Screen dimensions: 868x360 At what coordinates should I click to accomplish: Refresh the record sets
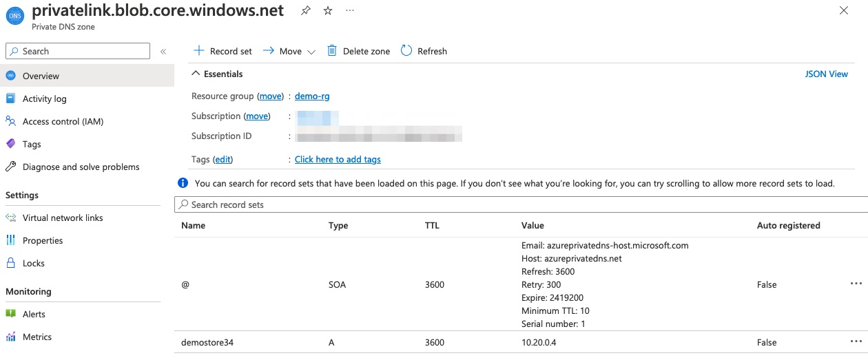coord(424,51)
